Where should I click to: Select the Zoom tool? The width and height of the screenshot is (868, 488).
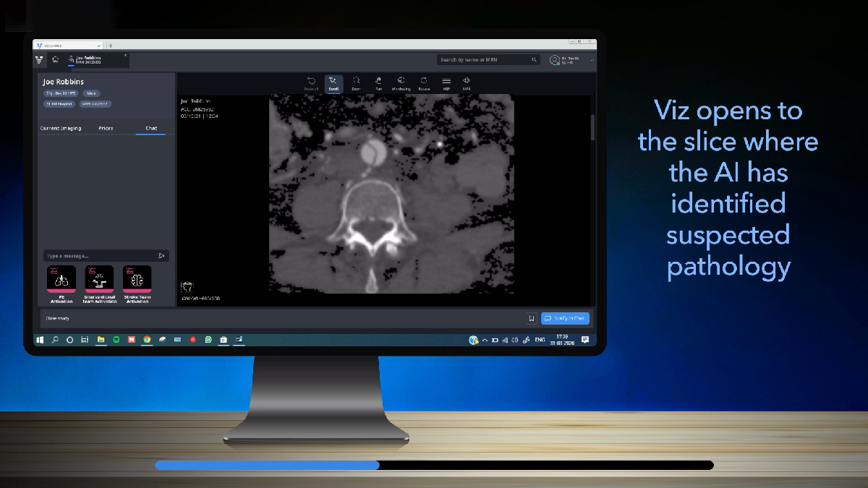point(356,84)
